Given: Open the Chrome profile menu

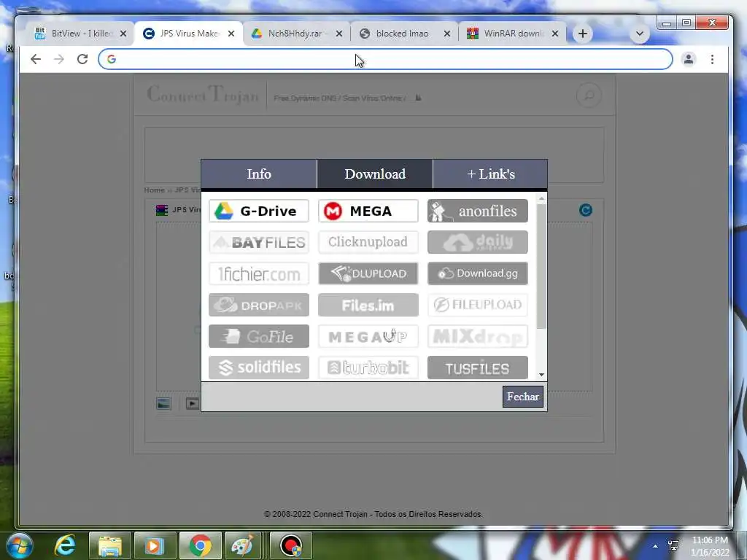Looking at the screenshot, I should 689,59.
